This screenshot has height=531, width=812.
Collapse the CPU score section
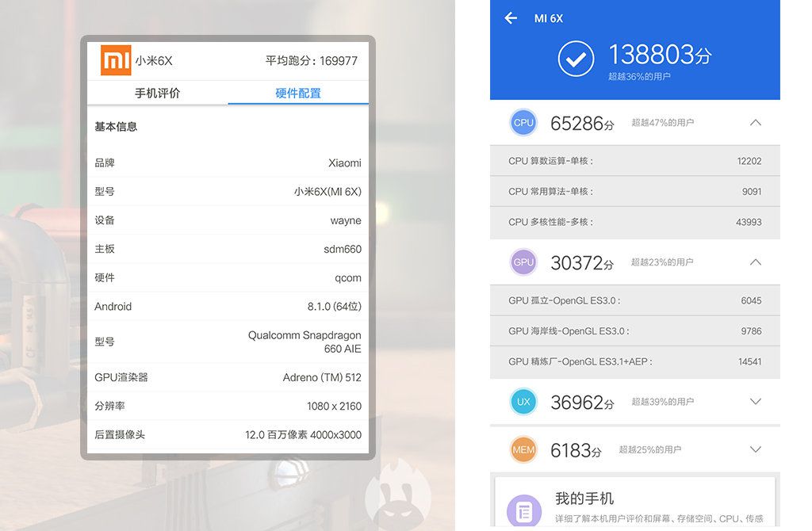[756, 123]
